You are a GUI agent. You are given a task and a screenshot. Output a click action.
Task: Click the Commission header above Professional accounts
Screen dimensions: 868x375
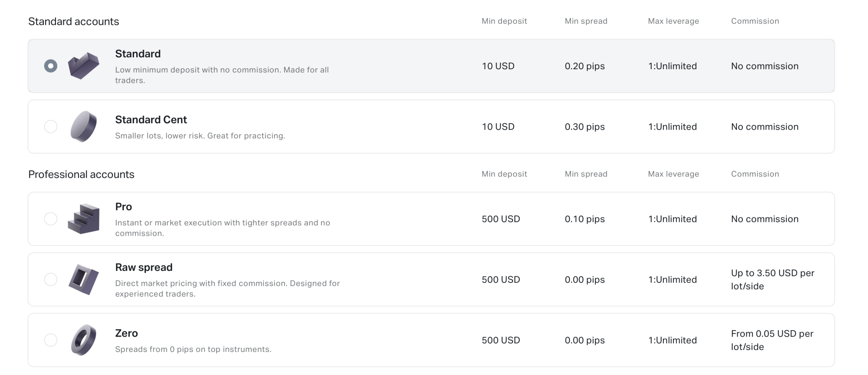[755, 174]
